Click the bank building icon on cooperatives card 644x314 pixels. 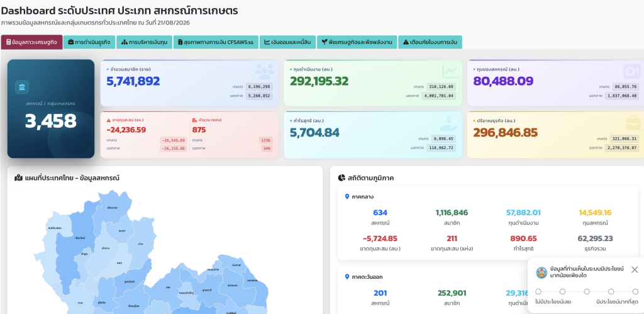coord(22,87)
